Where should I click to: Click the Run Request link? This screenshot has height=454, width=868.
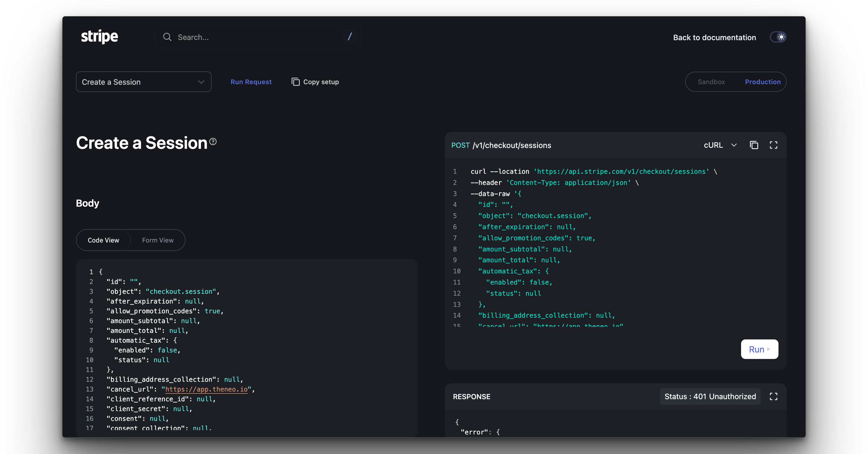251,82
